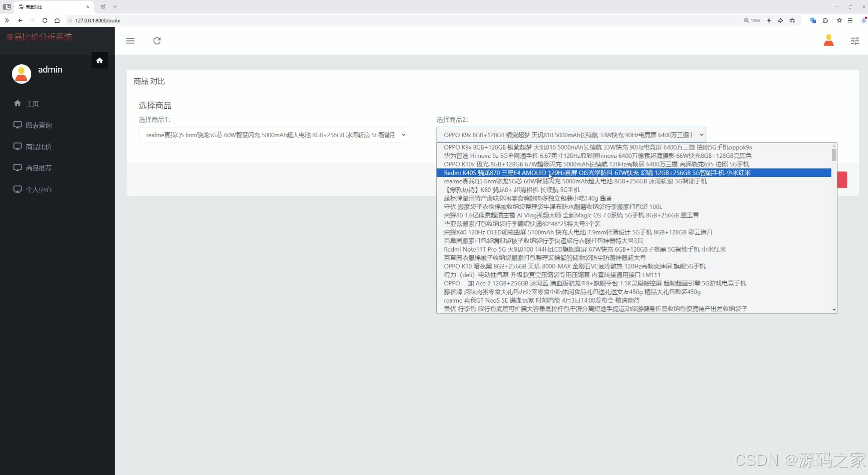Pick the 守优 搬家袋子 100L option
Screen dimensions: 868x475
(x=634, y=207)
